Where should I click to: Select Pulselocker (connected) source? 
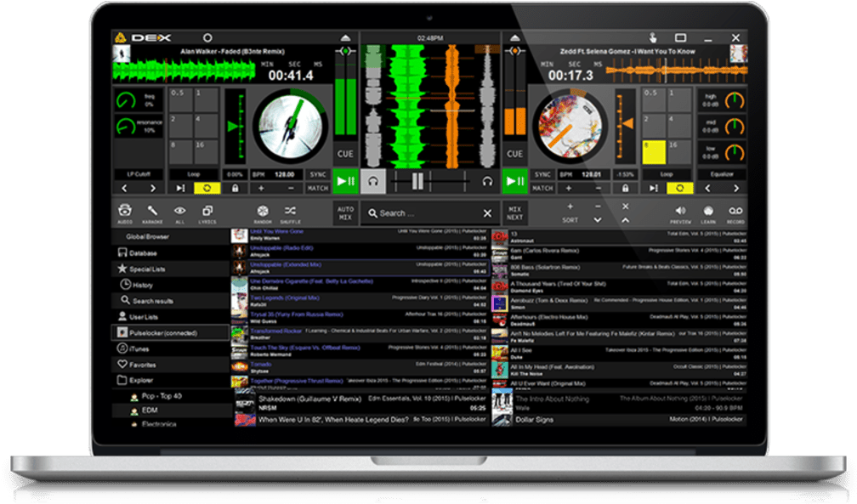click(x=171, y=332)
